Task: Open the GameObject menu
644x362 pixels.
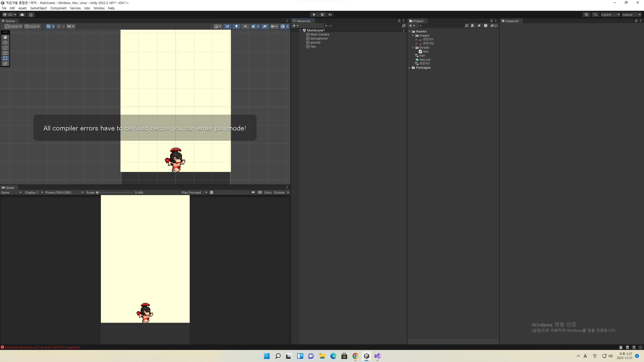Action: coord(38,8)
